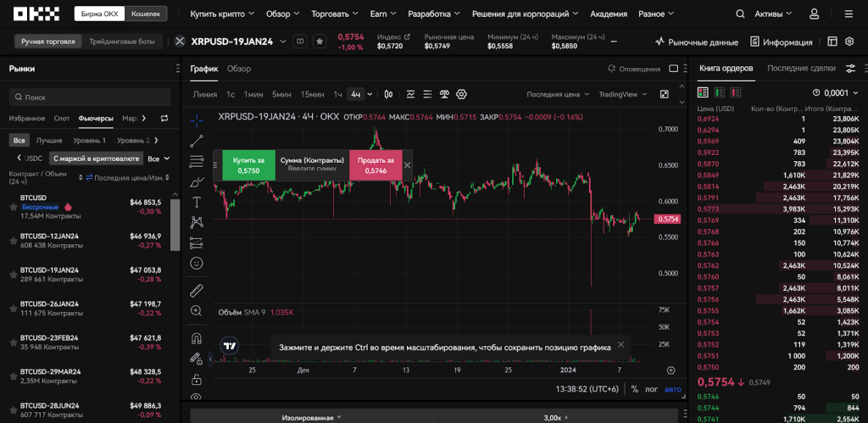Show only buy orders in order book
Screen dimensions: 868x423
(x=719, y=92)
